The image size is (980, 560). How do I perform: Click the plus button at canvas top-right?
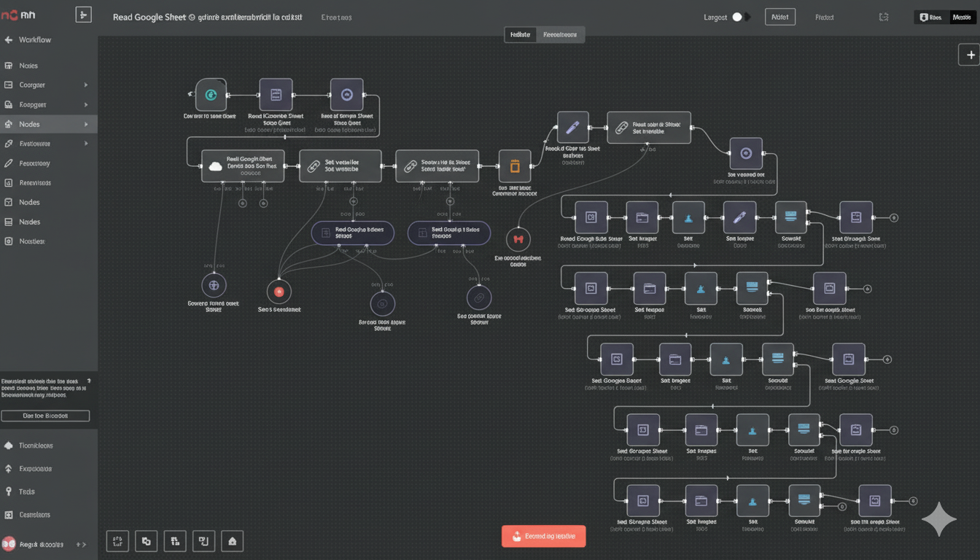tap(970, 55)
